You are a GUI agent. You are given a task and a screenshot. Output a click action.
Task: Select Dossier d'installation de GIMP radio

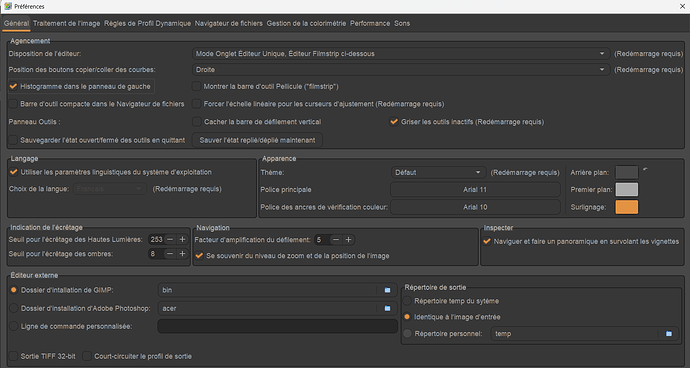14,290
